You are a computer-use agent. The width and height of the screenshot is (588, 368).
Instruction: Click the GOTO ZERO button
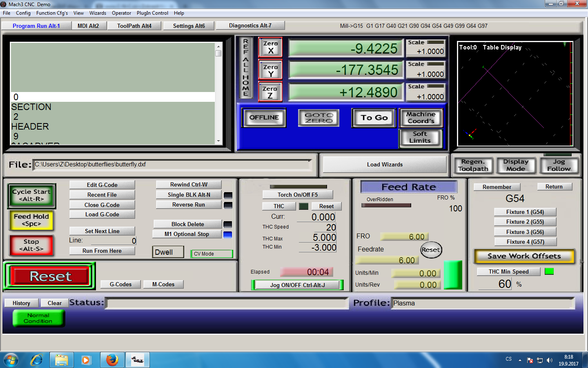(319, 118)
